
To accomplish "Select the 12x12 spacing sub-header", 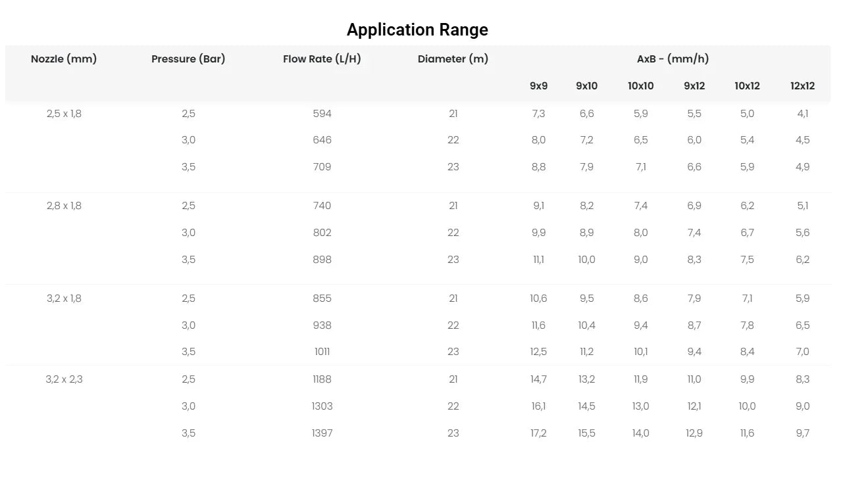I will pos(802,86).
